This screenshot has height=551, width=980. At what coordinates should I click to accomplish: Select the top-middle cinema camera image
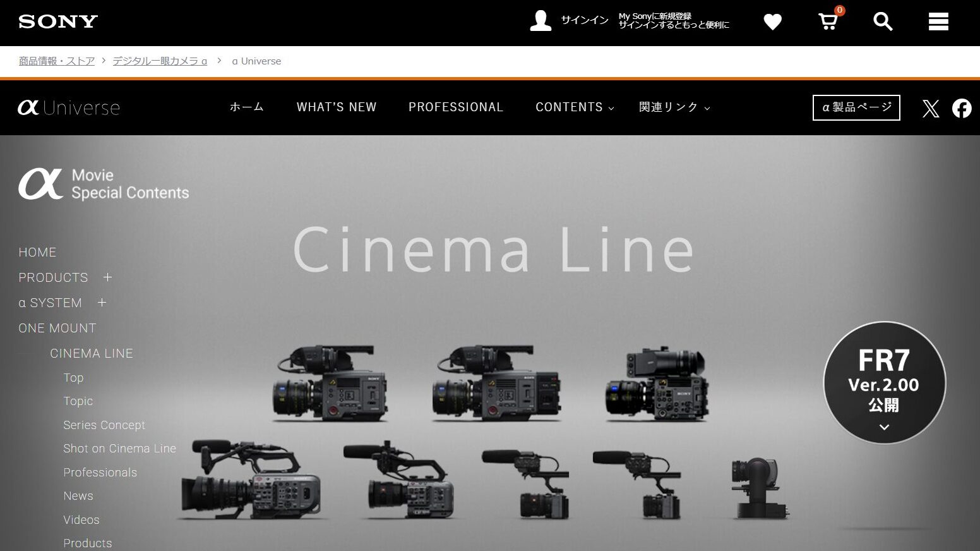pyautogui.click(x=496, y=383)
